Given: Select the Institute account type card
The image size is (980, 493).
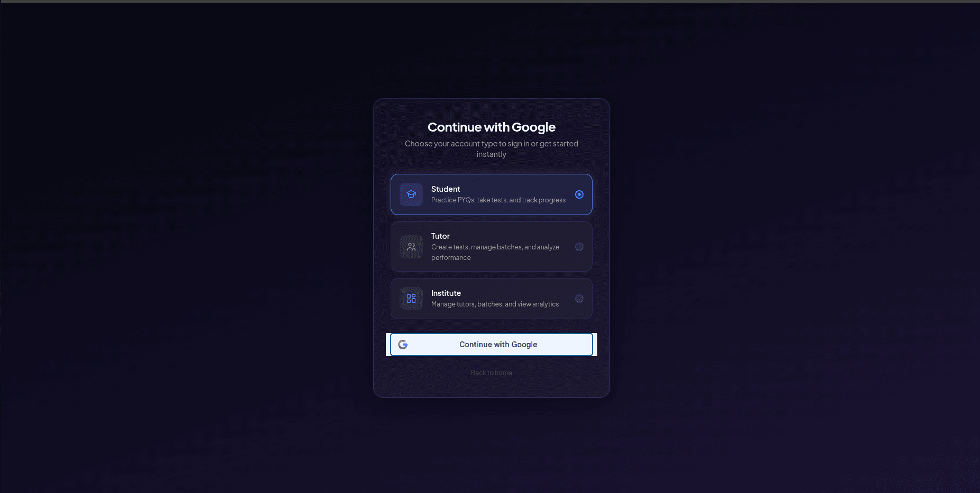Looking at the screenshot, I should click(491, 298).
